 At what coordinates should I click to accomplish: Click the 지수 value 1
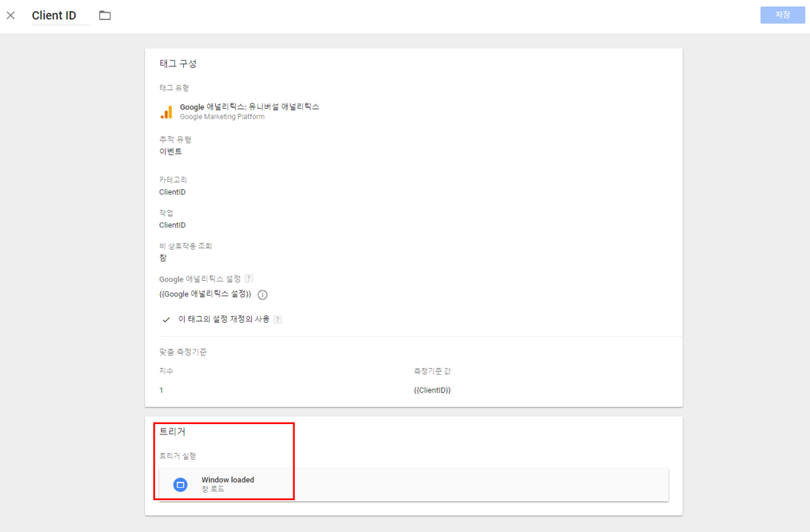tap(161, 390)
